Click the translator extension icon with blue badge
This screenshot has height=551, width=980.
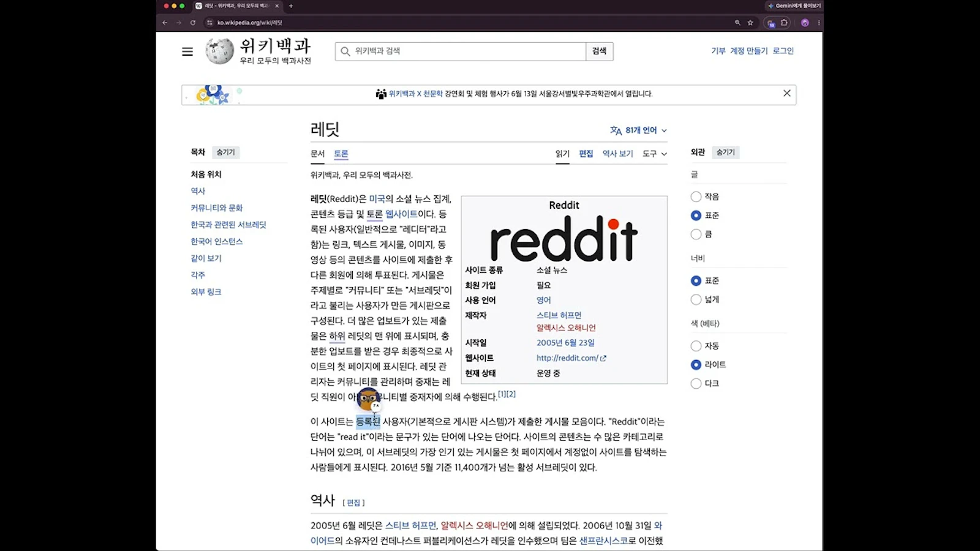771,23
